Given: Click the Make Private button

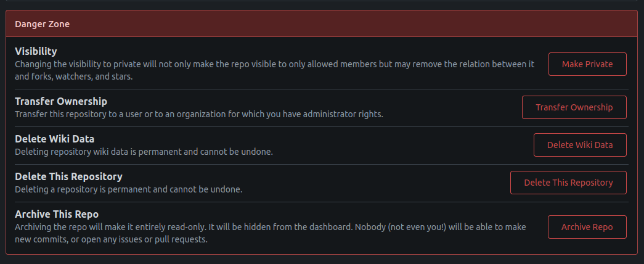Looking at the screenshot, I should 587,64.
